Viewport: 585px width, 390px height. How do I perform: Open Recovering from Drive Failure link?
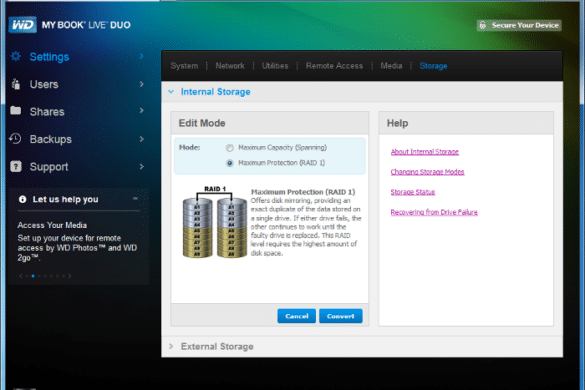(x=434, y=212)
